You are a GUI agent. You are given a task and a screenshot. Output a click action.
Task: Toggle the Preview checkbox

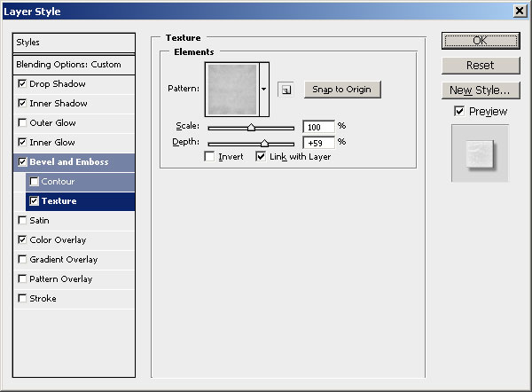(458, 112)
